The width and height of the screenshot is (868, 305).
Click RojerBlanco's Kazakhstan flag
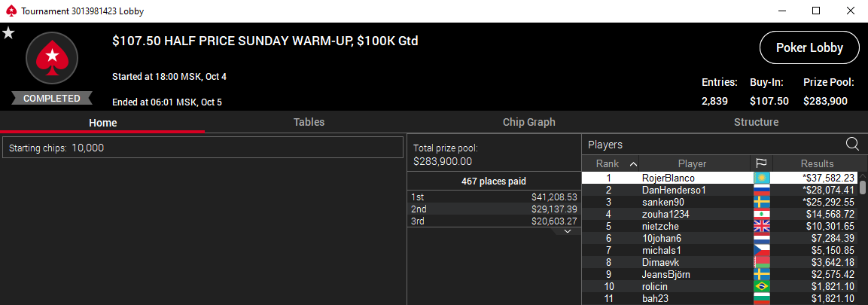tap(762, 178)
